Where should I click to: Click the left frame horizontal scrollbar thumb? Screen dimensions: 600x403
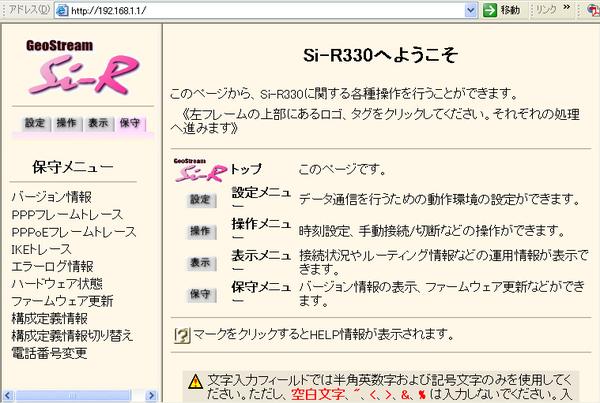tap(73, 395)
